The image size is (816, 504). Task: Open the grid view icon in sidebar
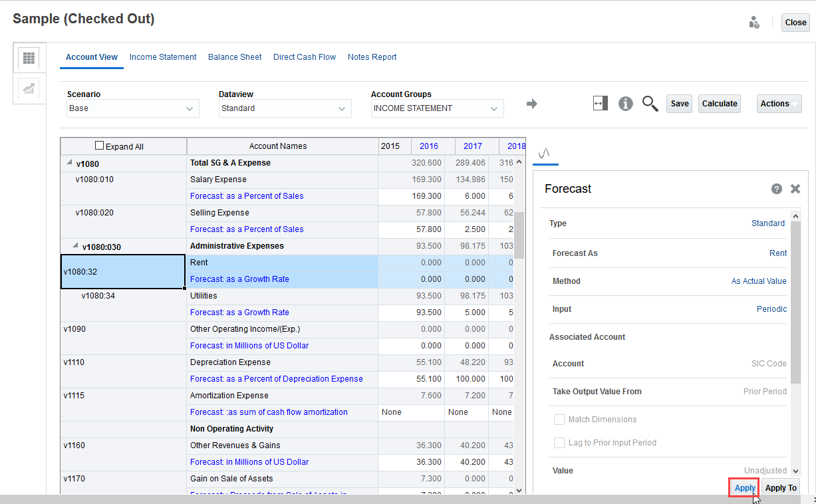29,58
